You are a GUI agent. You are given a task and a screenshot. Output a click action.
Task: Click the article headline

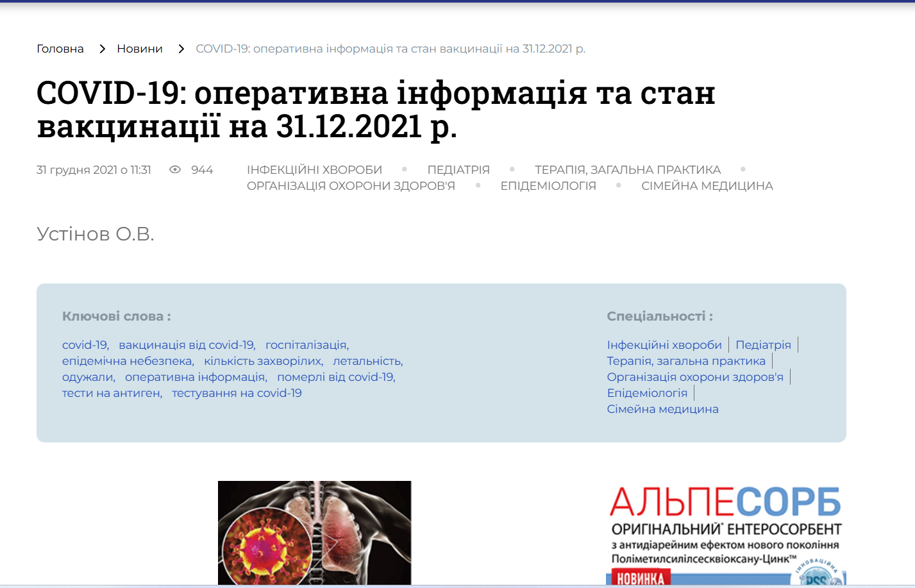click(376, 110)
